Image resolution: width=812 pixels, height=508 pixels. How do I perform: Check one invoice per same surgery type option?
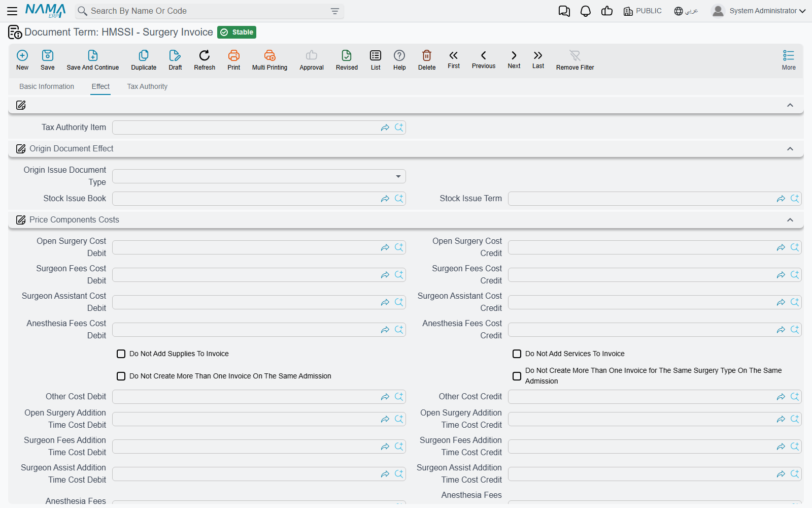tap(517, 376)
